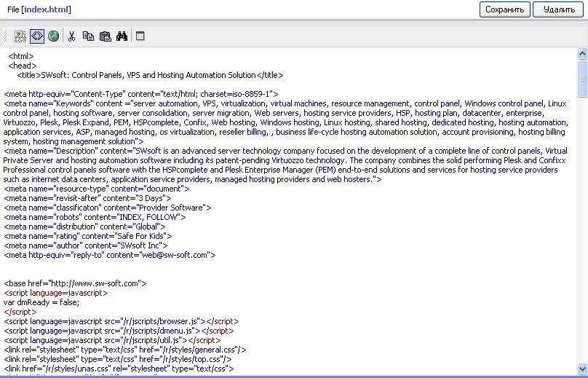
Task: Cut selection with the scissors icon
Action: point(72,36)
